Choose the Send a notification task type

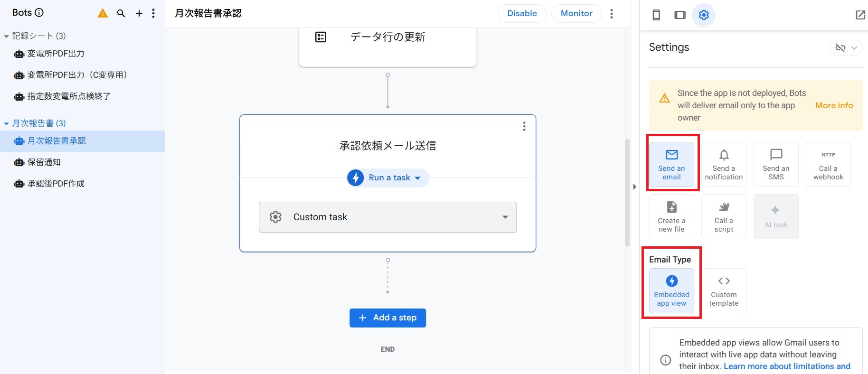tap(724, 165)
